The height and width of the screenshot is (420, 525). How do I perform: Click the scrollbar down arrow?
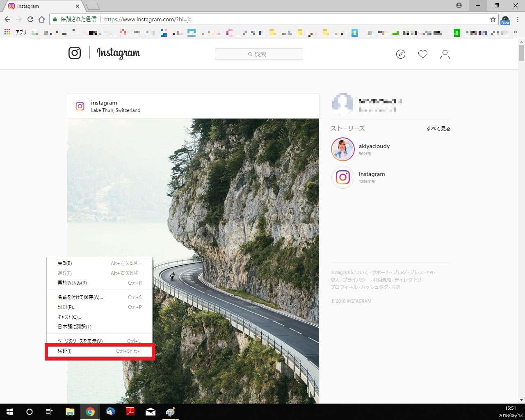521,400
